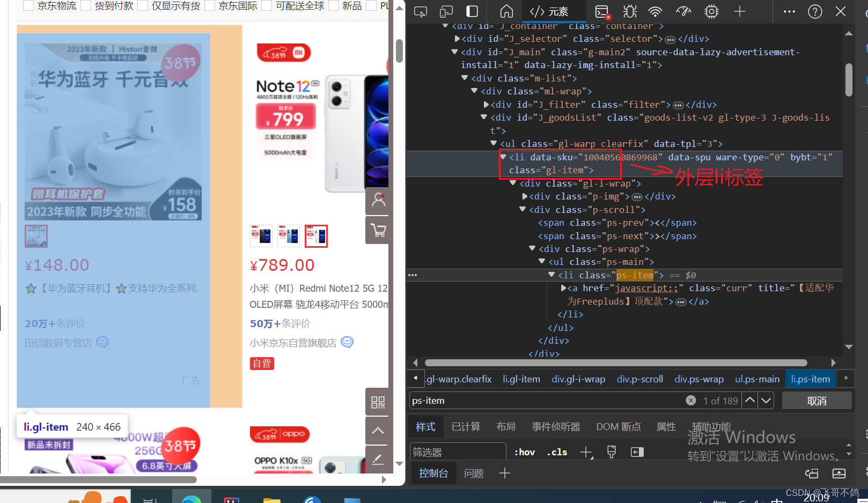The image size is (868, 503).
Task: Switch to the 属性 tab
Action: point(666,427)
